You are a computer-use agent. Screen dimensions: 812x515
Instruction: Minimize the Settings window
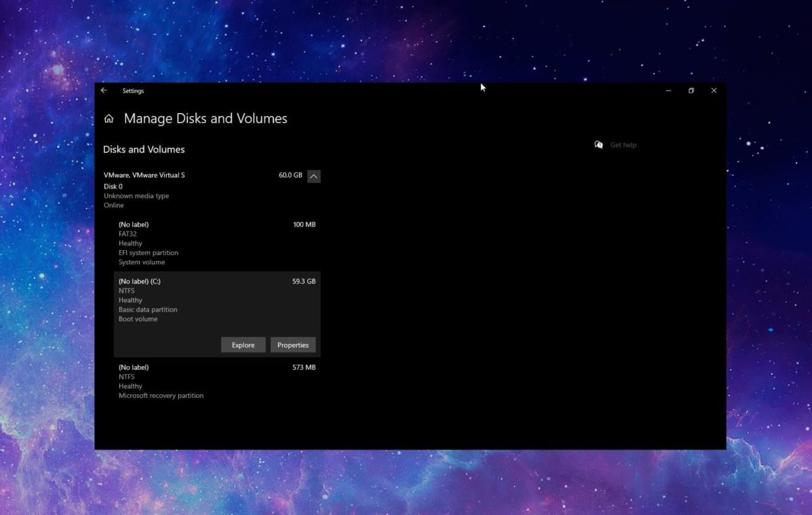668,90
